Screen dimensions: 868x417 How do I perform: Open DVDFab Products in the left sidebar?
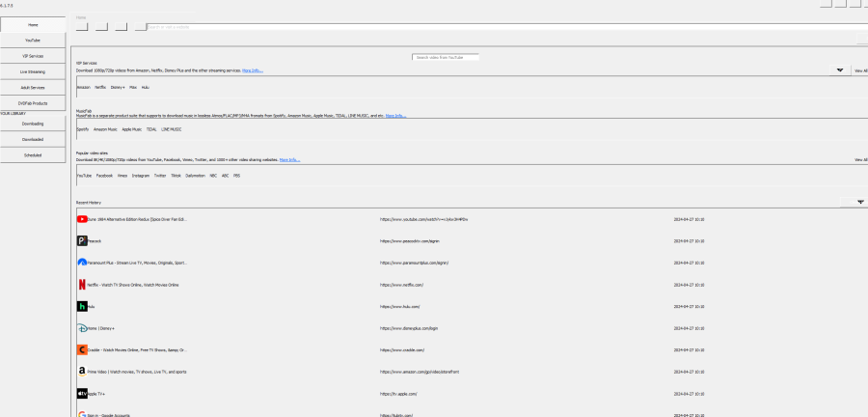pos(33,103)
